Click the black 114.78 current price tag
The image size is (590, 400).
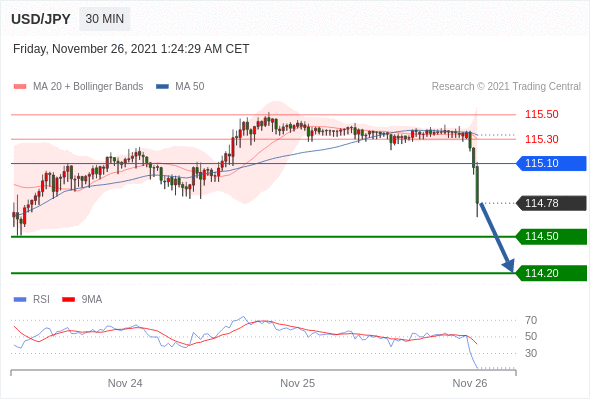pyautogui.click(x=551, y=203)
